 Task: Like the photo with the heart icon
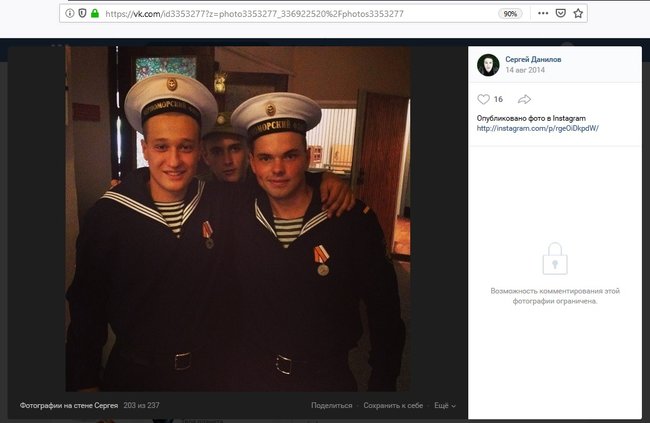pos(483,99)
